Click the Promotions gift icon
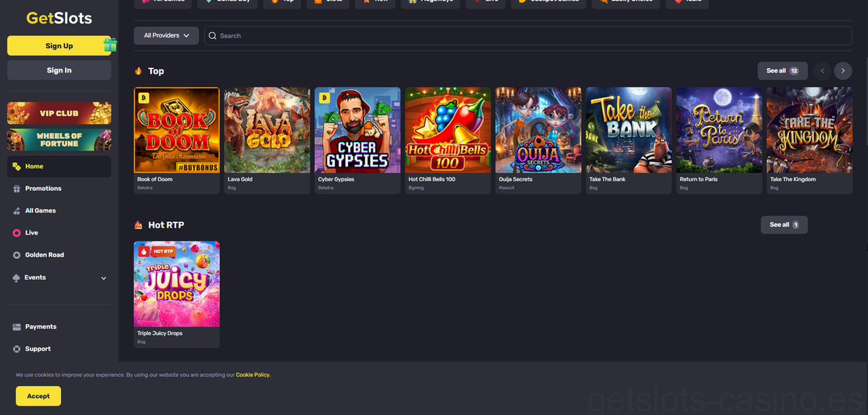Viewport: 868px width, 415px height. pyautogui.click(x=17, y=189)
